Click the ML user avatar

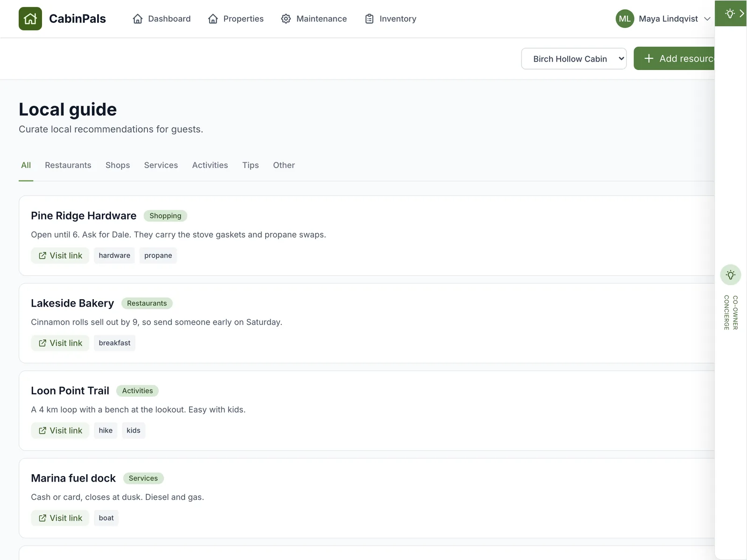click(x=625, y=19)
